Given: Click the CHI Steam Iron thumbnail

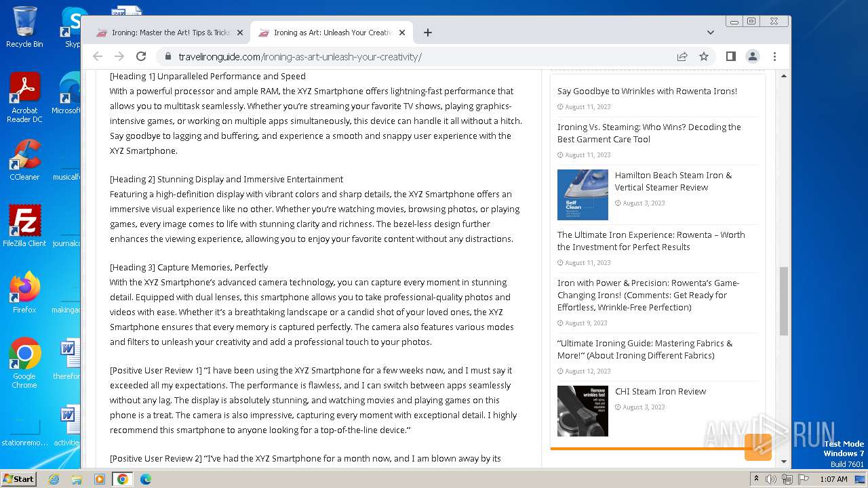Looking at the screenshot, I should pos(583,411).
